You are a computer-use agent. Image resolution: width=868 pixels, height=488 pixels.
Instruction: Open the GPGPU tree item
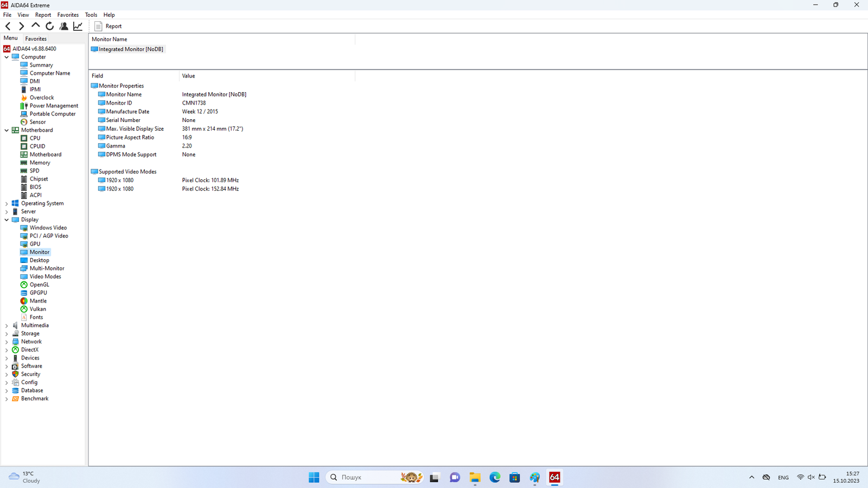tap(34, 293)
